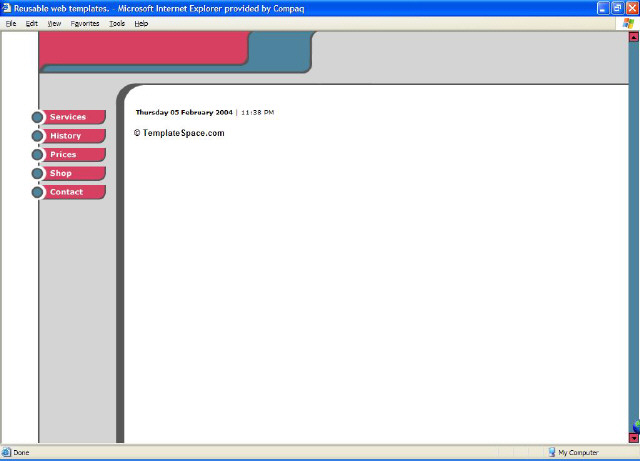Click the Done page icon in status bar
640x461 pixels.
click(6, 453)
